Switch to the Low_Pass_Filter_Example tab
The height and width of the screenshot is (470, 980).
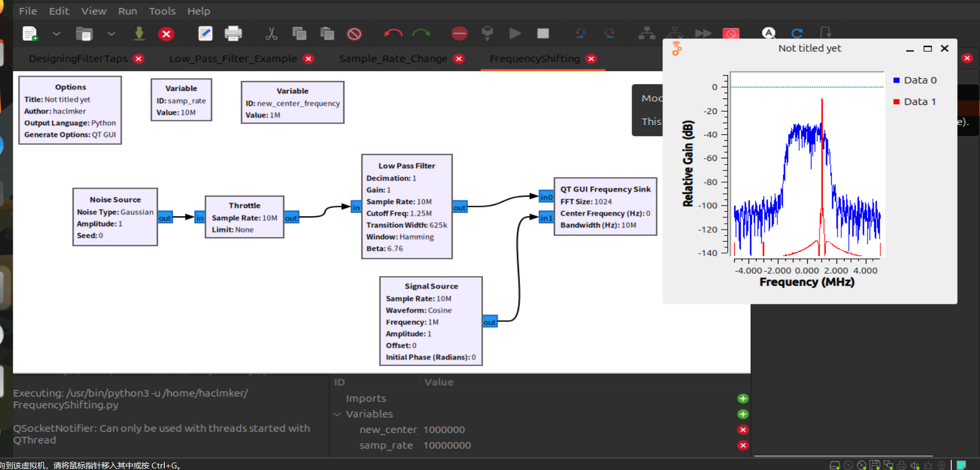pyautogui.click(x=233, y=59)
